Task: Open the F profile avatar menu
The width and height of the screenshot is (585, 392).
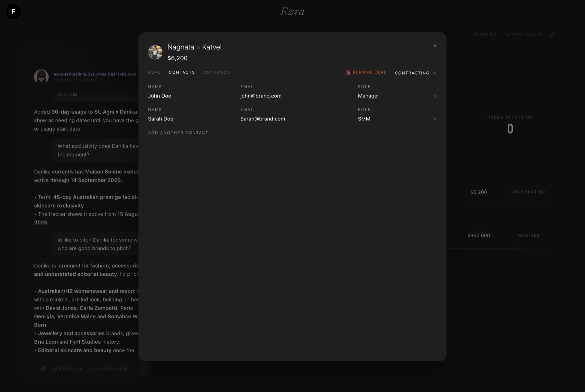Action: tap(13, 12)
